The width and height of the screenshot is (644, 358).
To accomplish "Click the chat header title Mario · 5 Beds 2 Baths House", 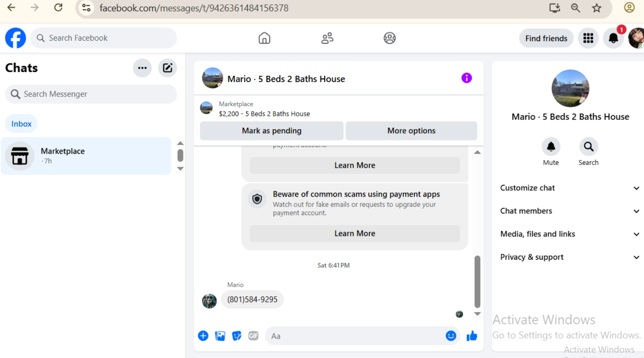I will tap(286, 79).
